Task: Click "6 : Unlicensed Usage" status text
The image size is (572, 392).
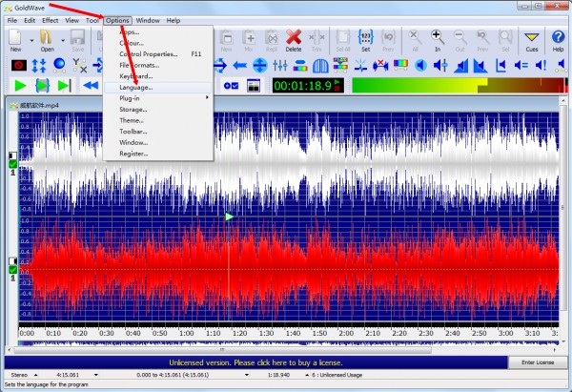Action: (x=337, y=375)
